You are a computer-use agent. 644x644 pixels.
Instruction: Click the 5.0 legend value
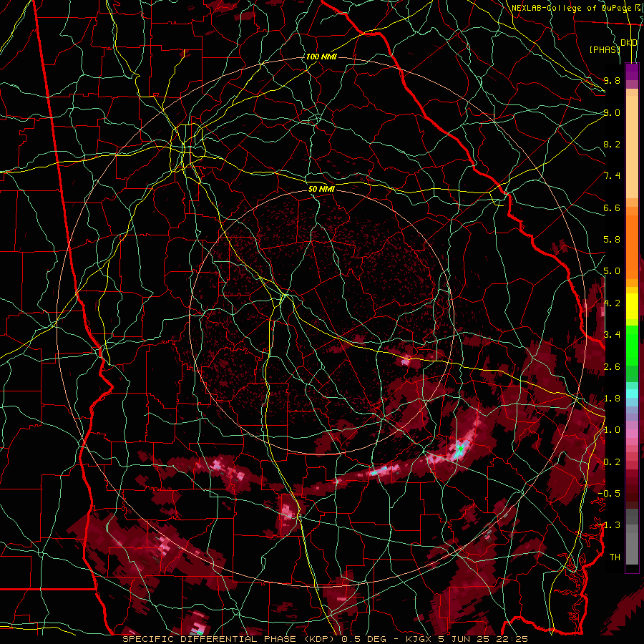pos(612,271)
